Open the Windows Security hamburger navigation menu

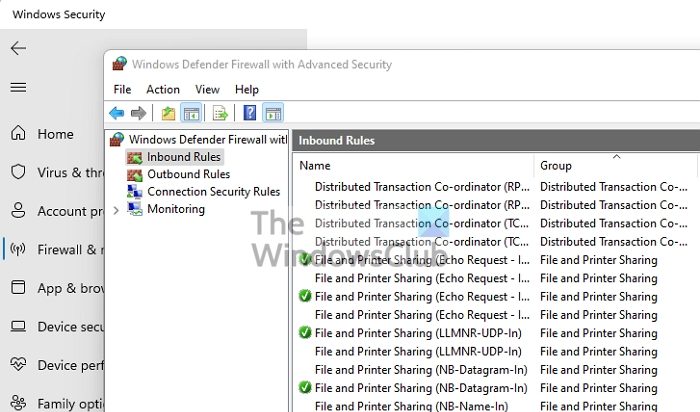(18, 88)
